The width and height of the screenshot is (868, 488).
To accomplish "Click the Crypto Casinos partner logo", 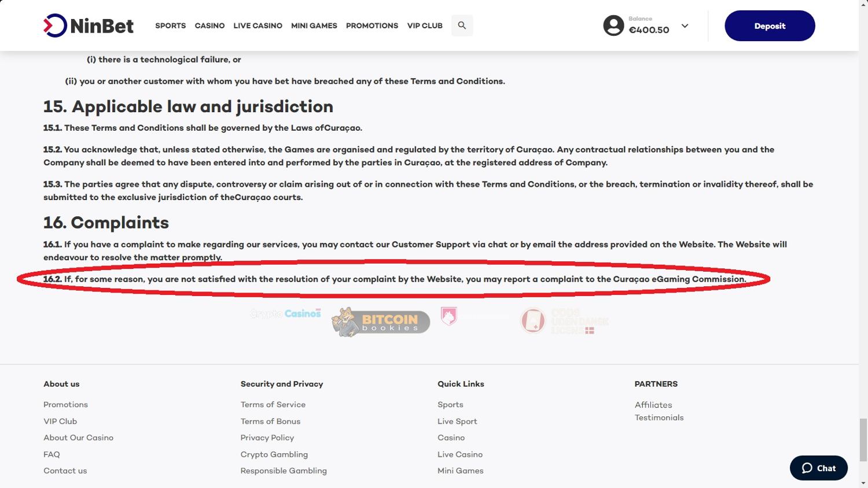I will pyautogui.click(x=286, y=313).
